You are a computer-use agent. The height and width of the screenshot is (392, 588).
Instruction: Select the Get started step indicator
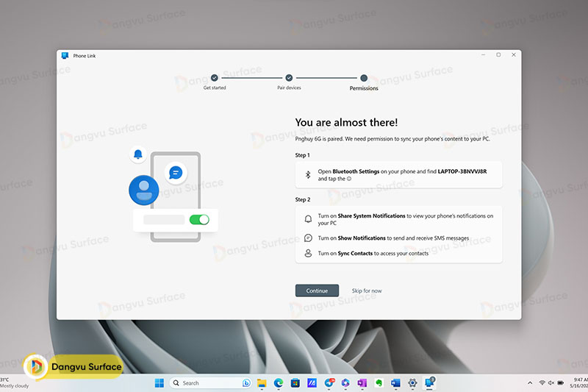click(215, 78)
